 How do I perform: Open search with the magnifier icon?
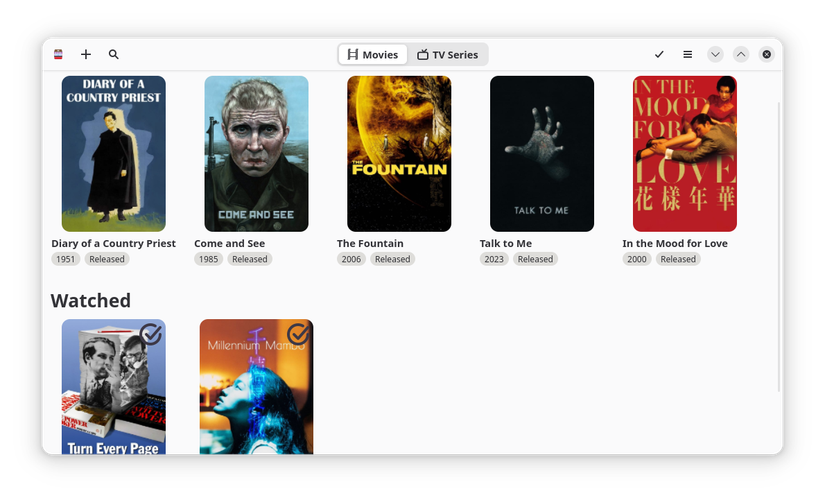pos(114,54)
